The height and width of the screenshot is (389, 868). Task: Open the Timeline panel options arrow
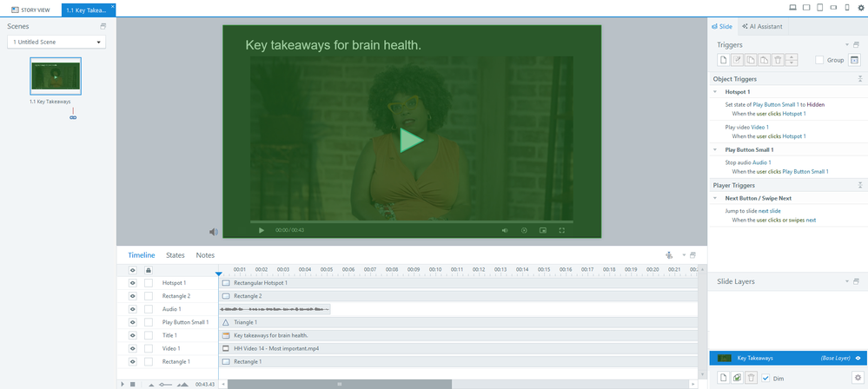(684, 255)
